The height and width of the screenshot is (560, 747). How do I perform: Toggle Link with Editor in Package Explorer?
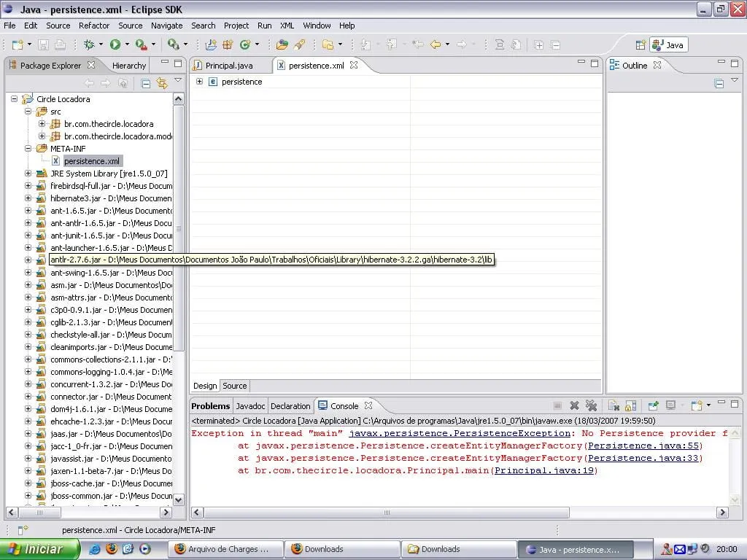tap(162, 83)
